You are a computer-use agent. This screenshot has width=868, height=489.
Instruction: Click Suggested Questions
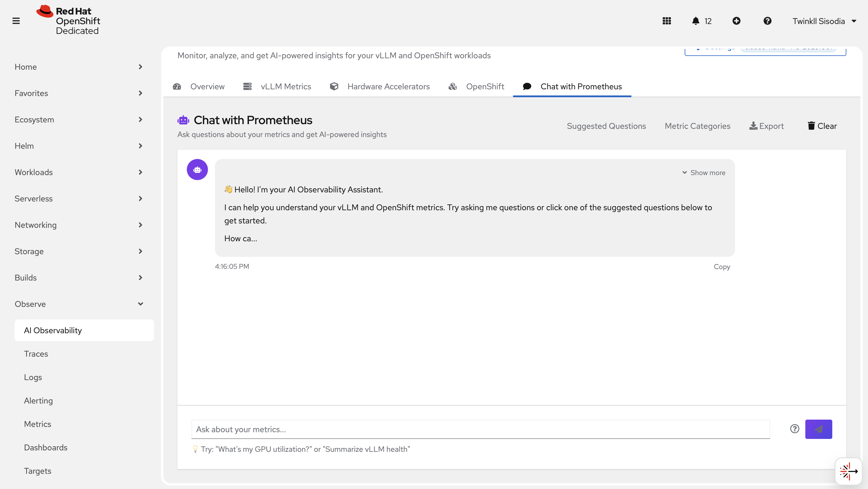pos(606,126)
